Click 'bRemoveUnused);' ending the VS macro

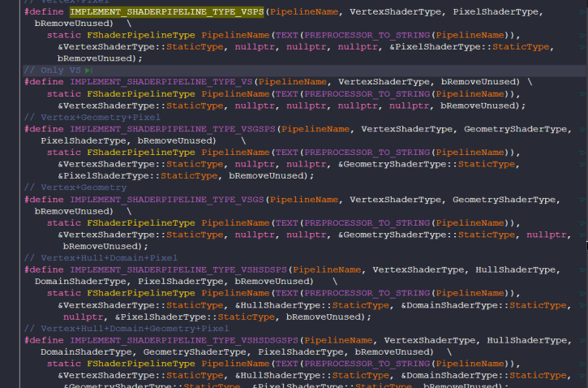click(483, 106)
